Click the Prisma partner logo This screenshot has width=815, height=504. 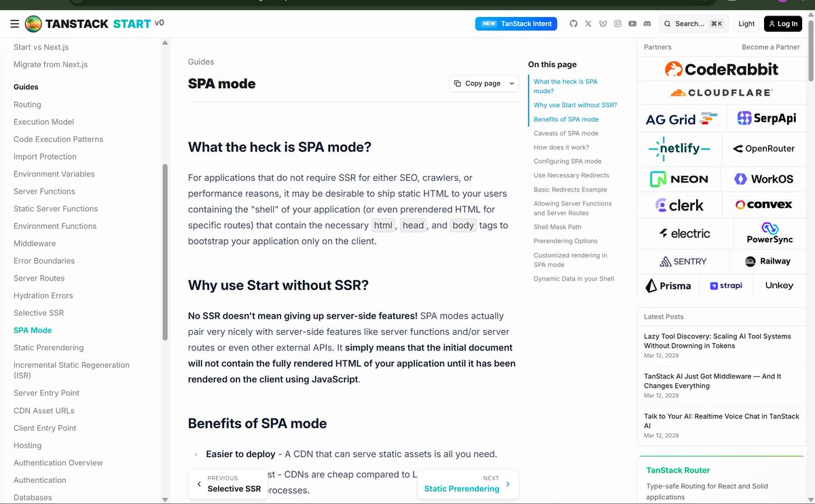668,286
